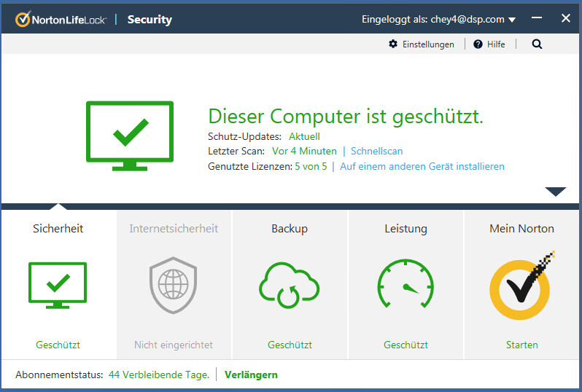Expand the logged-in account dropdown
This screenshot has width=582, height=392.
(x=511, y=20)
